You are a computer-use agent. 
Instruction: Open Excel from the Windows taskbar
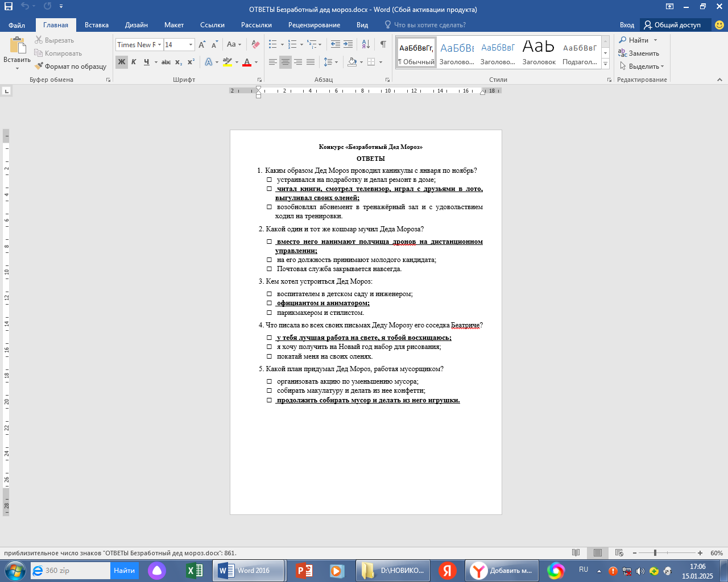click(x=195, y=571)
